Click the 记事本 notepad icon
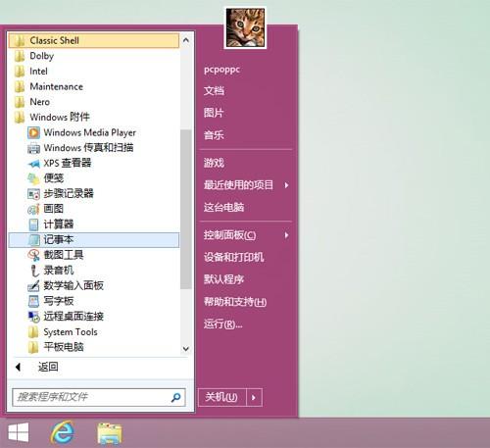 click(x=33, y=240)
